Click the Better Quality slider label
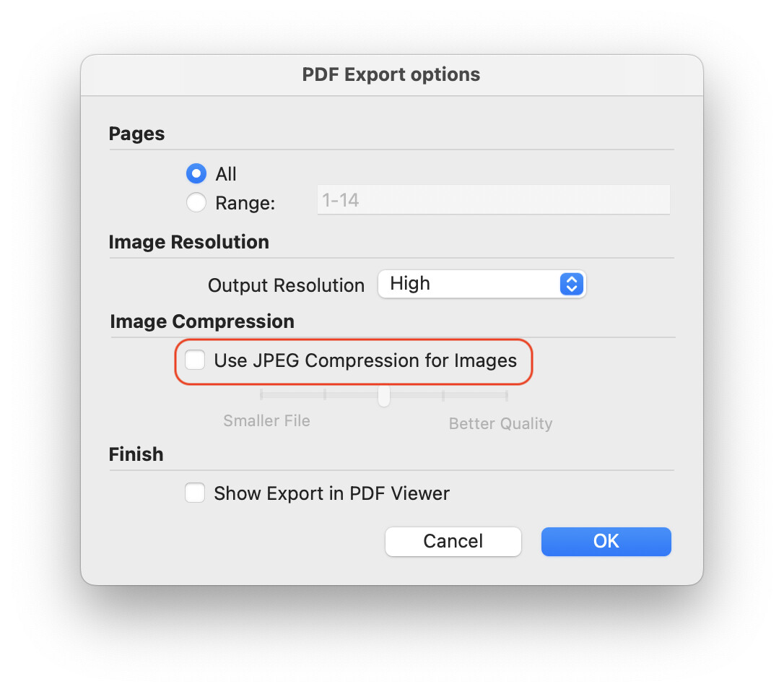This screenshot has width=784, height=692. (500, 423)
